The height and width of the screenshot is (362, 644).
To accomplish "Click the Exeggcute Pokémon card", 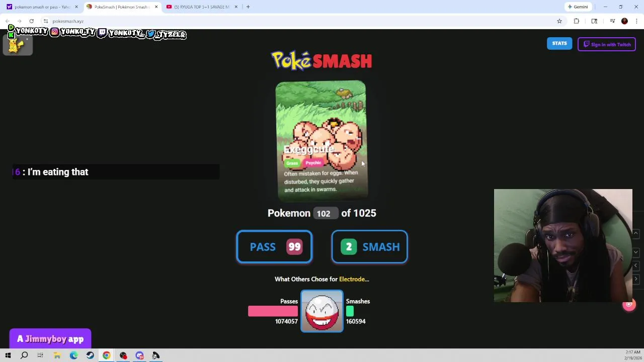I will point(322,141).
